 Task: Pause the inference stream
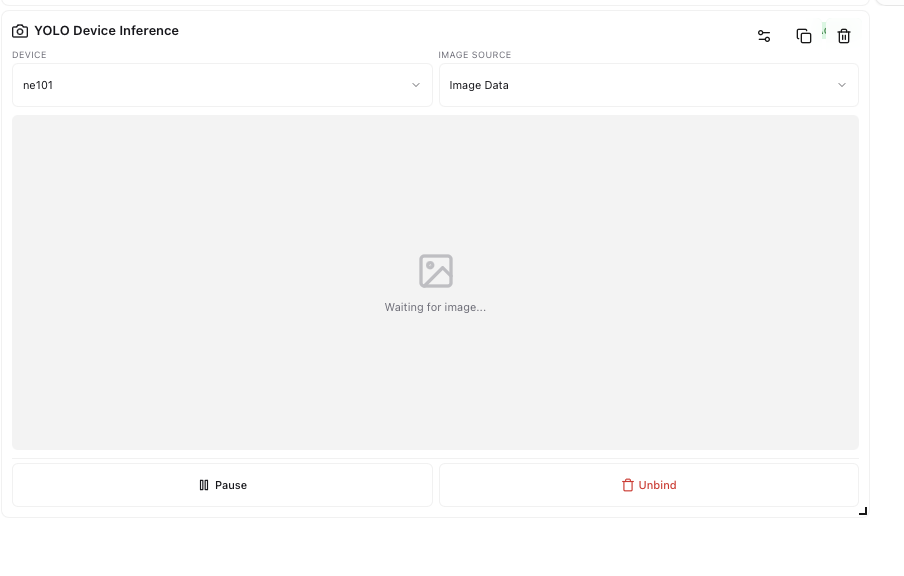point(222,485)
